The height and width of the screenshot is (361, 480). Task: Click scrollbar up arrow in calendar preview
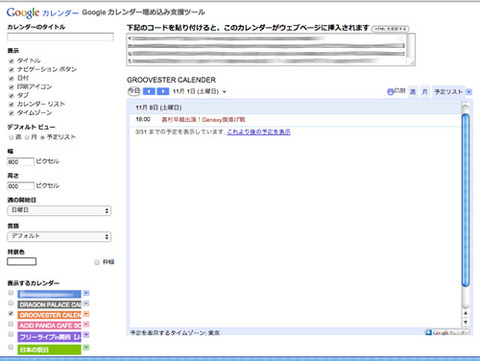465,313
